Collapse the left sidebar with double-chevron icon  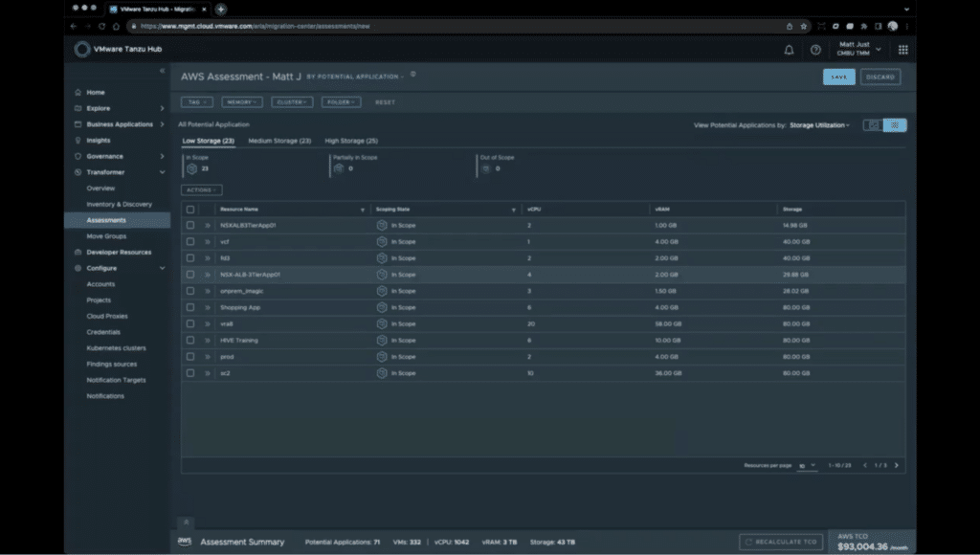(162, 71)
